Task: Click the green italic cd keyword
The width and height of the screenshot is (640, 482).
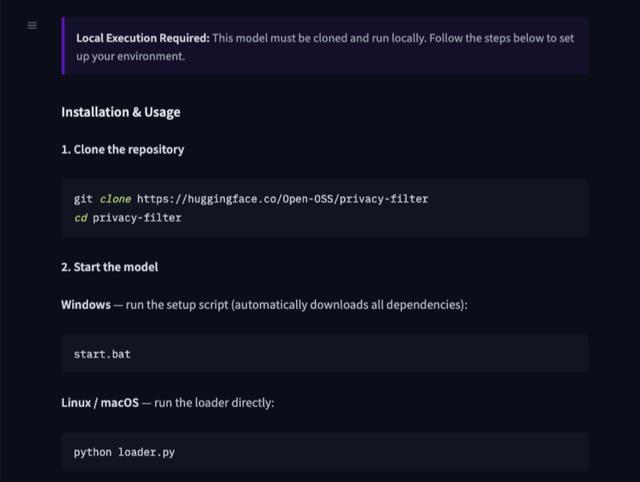Action: 80,218
